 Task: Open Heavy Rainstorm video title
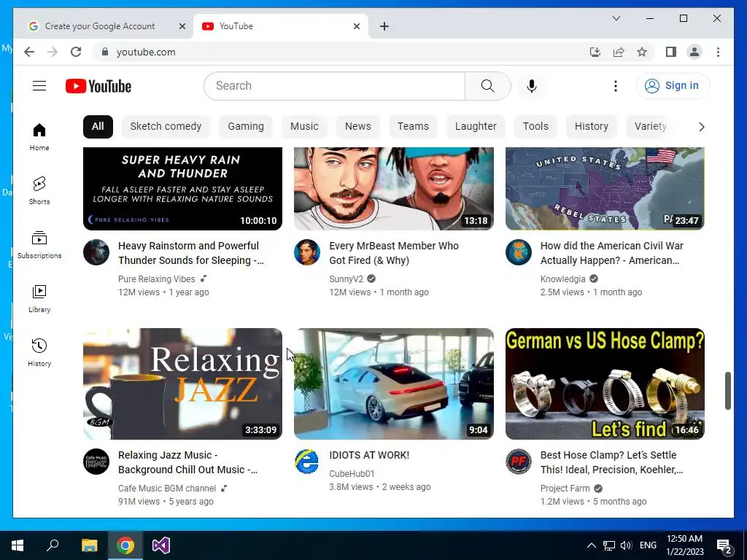coord(191,253)
